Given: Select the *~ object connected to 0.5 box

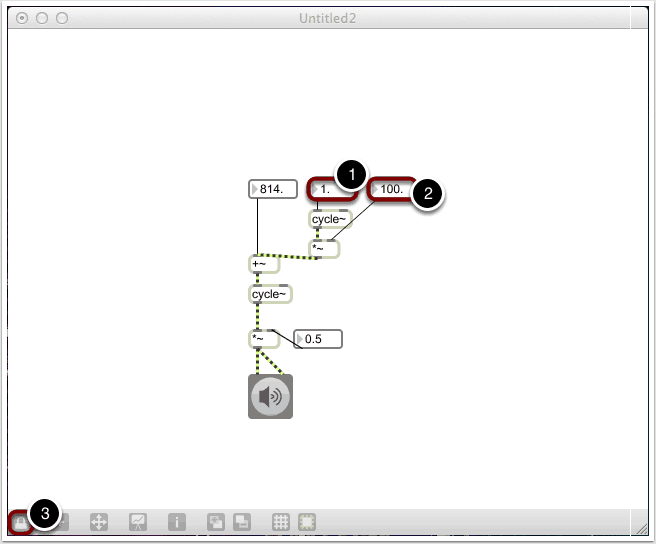Looking at the screenshot, I should click(x=264, y=339).
